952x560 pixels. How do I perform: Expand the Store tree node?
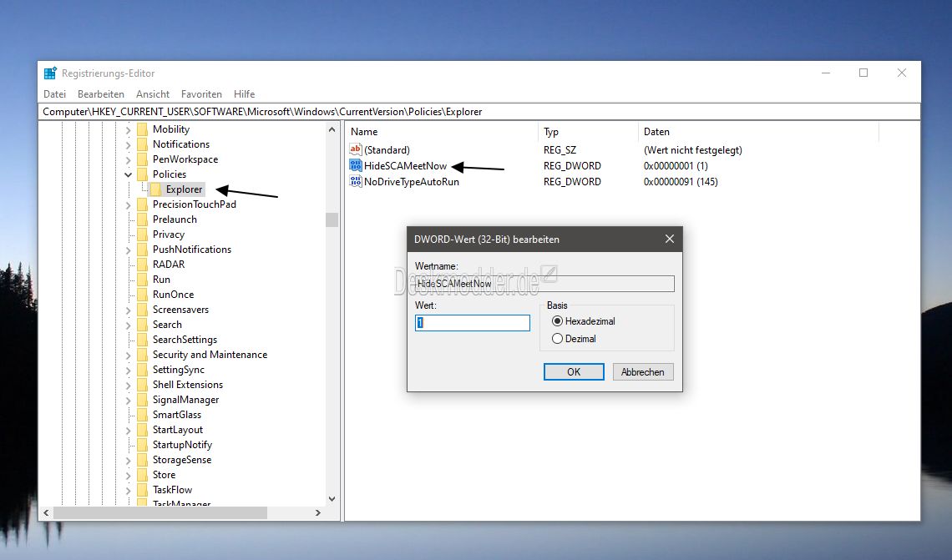[128, 475]
